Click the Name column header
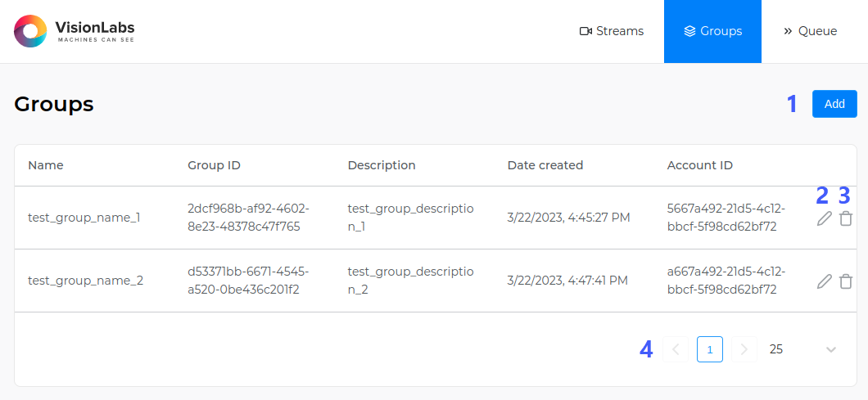The height and width of the screenshot is (400, 868). pyautogui.click(x=46, y=165)
